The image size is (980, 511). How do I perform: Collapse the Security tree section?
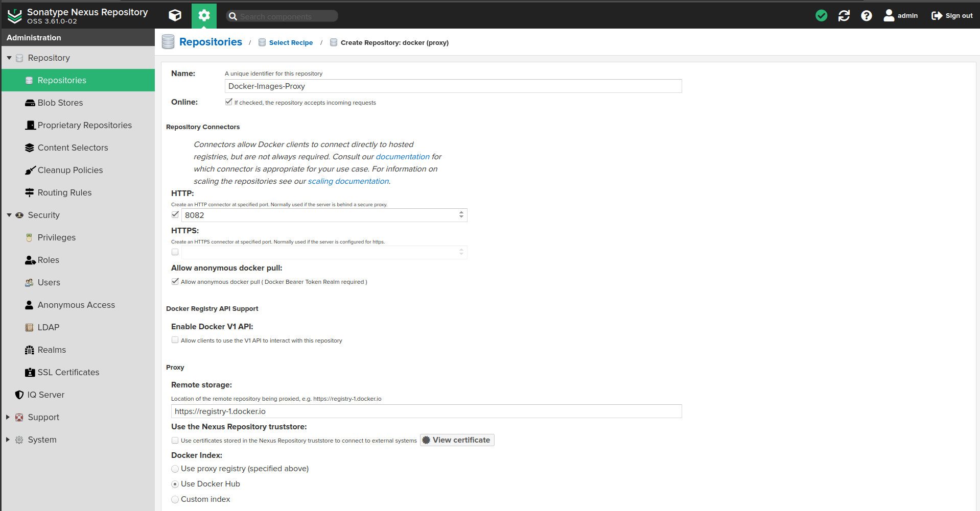tap(9, 215)
